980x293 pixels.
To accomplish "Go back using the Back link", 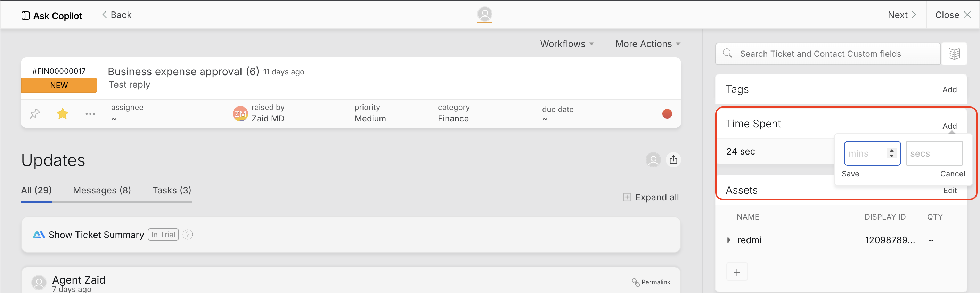I will point(117,15).
